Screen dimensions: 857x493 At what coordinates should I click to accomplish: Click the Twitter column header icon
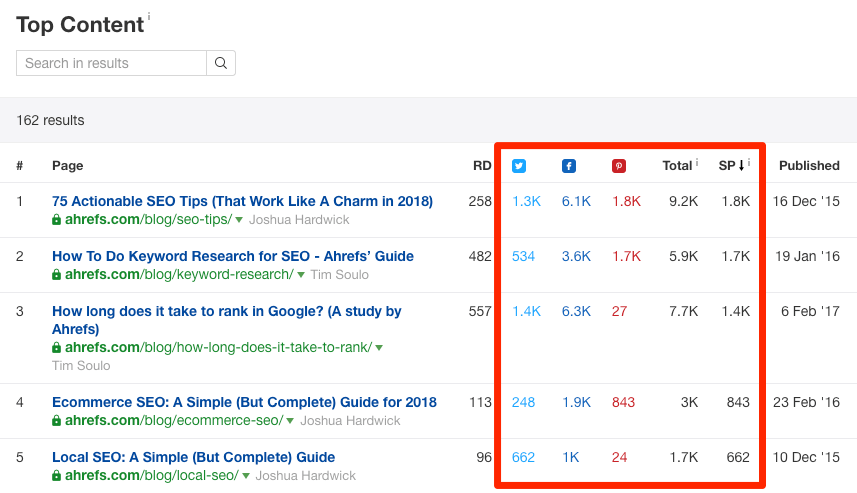519,166
